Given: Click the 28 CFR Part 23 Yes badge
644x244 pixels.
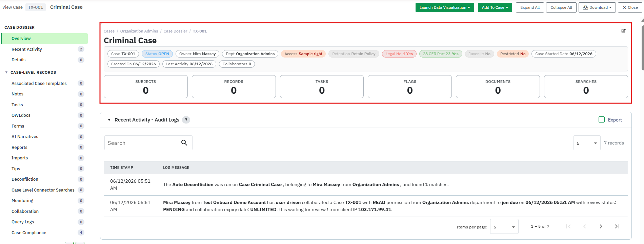Looking at the screenshot, I should [441, 54].
